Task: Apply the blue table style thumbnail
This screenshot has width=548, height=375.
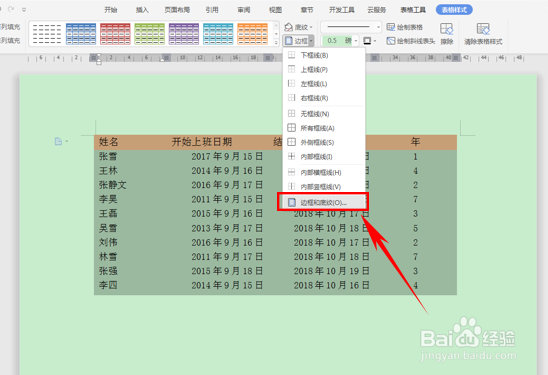Action: pyautogui.click(x=81, y=34)
